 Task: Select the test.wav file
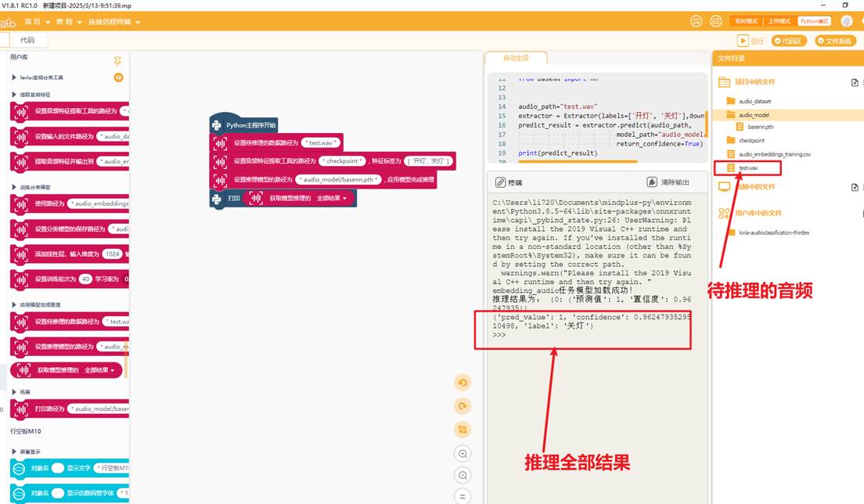click(x=747, y=168)
